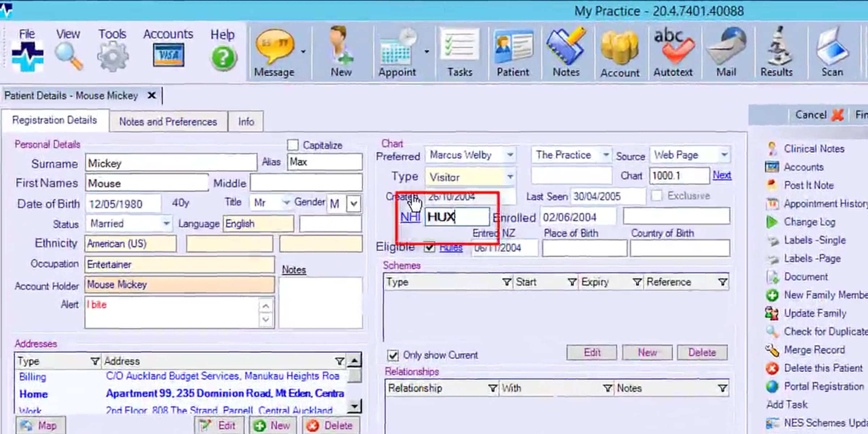Click the Surname input field
The height and width of the screenshot is (434, 868).
point(171,163)
